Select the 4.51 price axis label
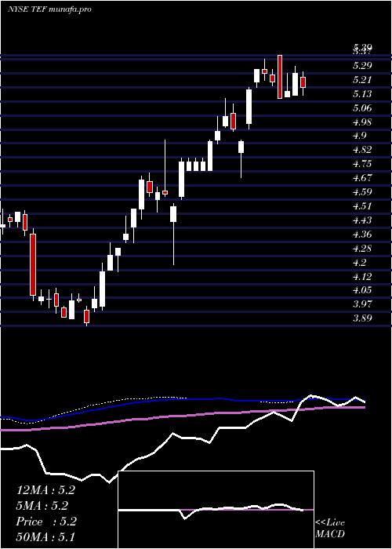392x549 pixels. (362, 205)
